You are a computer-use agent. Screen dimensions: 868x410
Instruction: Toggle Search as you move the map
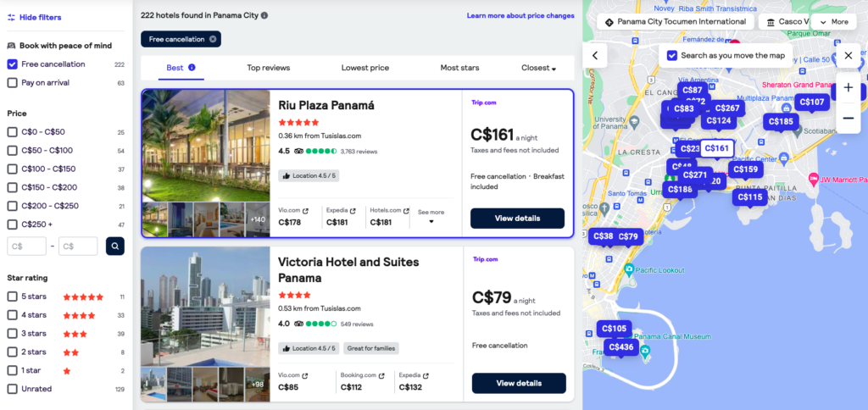[x=672, y=56]
